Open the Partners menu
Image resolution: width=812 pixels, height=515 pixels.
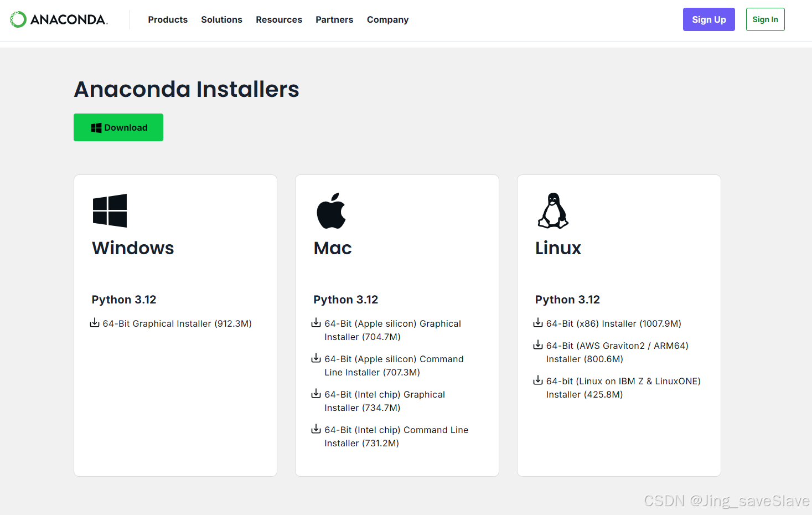(334, 19)
